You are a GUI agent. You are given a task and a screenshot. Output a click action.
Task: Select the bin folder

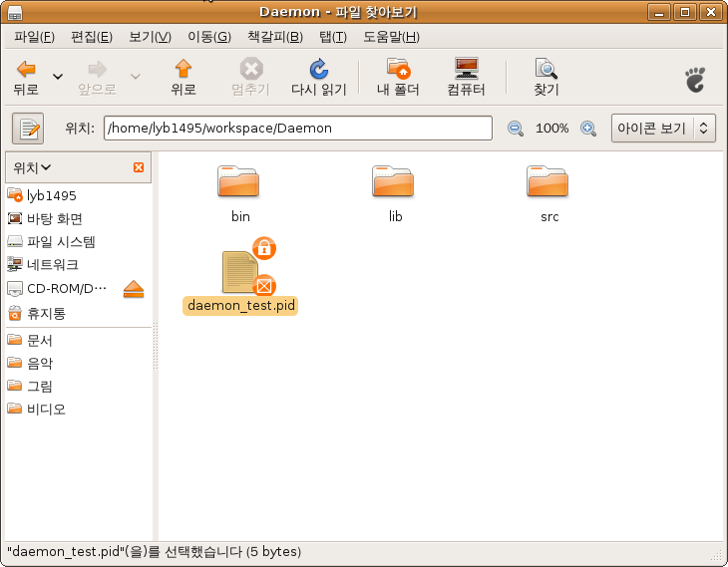point(238,181)
